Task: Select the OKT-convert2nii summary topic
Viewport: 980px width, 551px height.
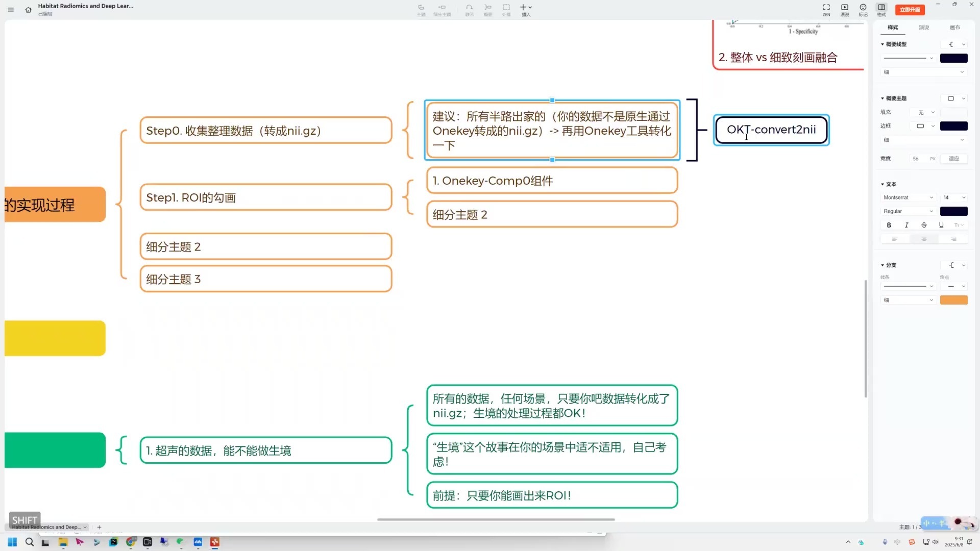Action: pos(771,130)
